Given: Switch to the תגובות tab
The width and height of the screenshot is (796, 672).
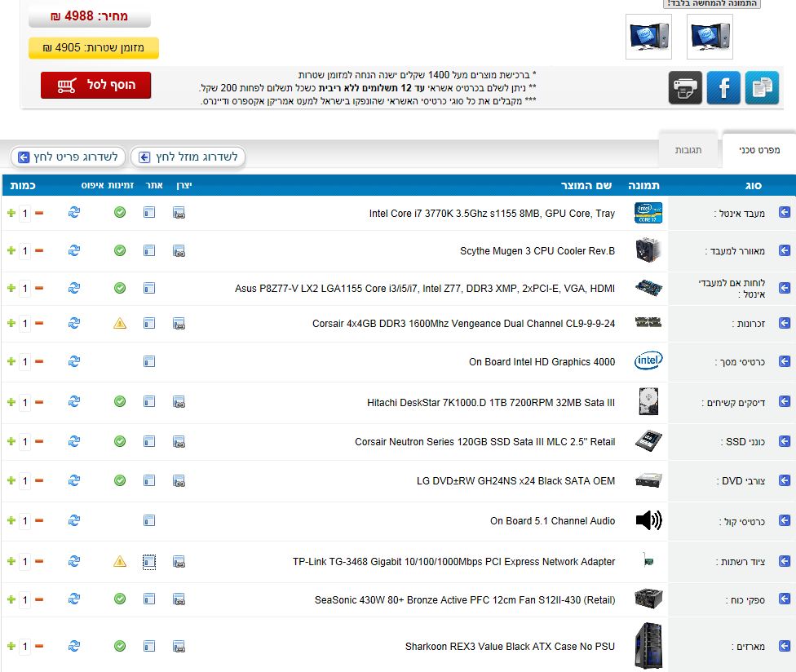Looking at the screenshot, I should point(690,151).
